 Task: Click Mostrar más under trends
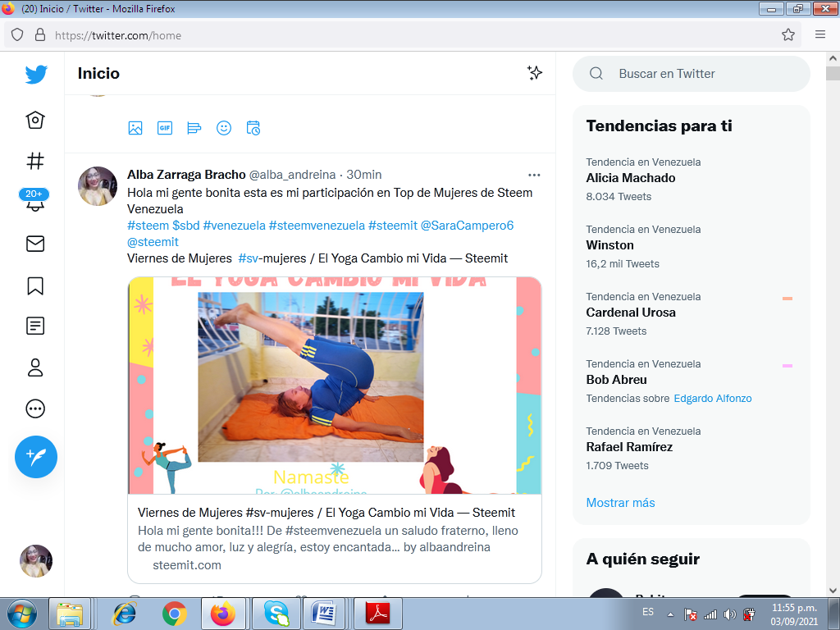tap(620, 503)
